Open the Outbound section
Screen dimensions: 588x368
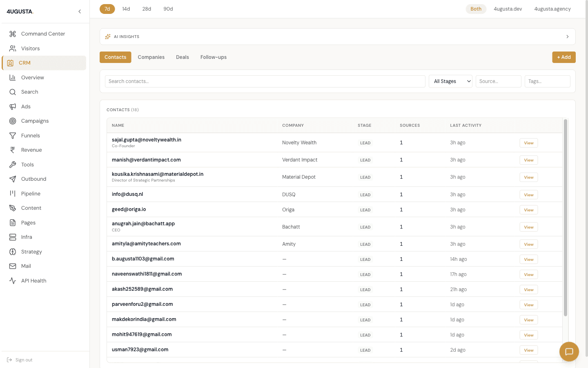point(33,179)
